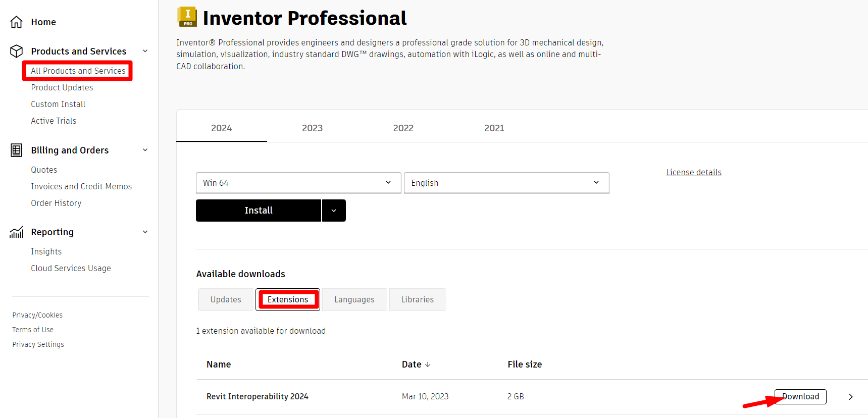Click the black Install button
868x418 pixels.
coord(259,211)
